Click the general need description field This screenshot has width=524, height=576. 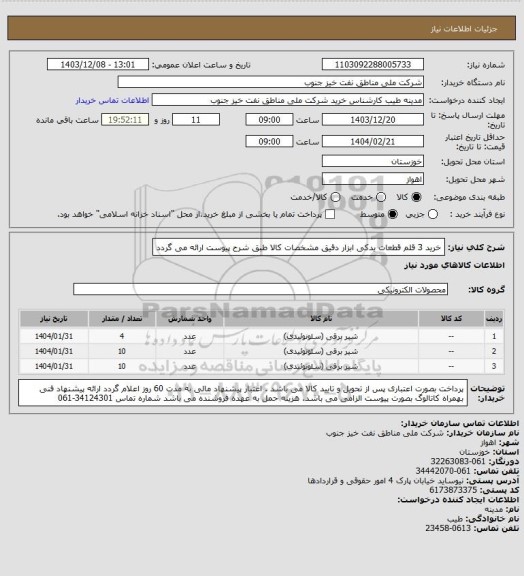298,247
